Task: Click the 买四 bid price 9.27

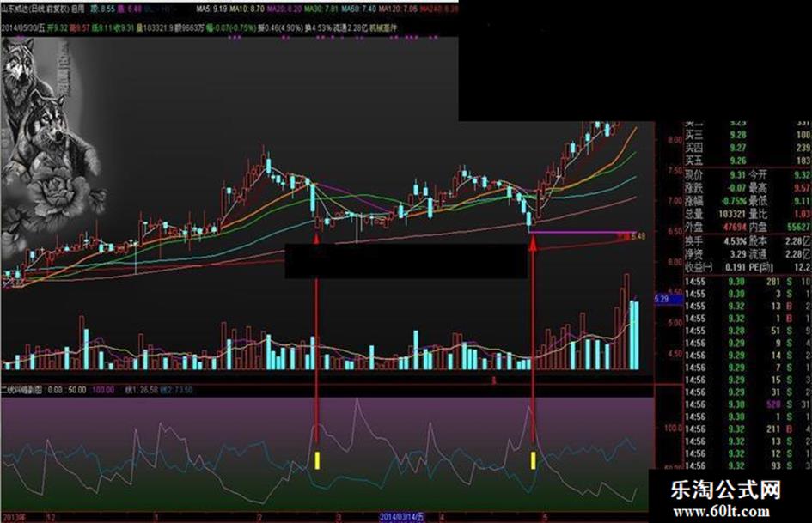Action: pos(738,148)
